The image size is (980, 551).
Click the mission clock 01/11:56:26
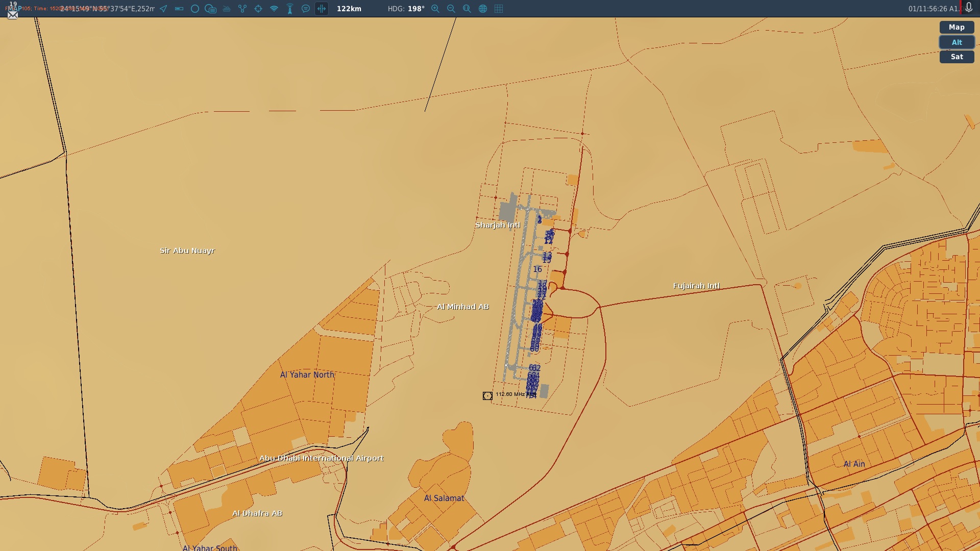(x=927, y=9)
